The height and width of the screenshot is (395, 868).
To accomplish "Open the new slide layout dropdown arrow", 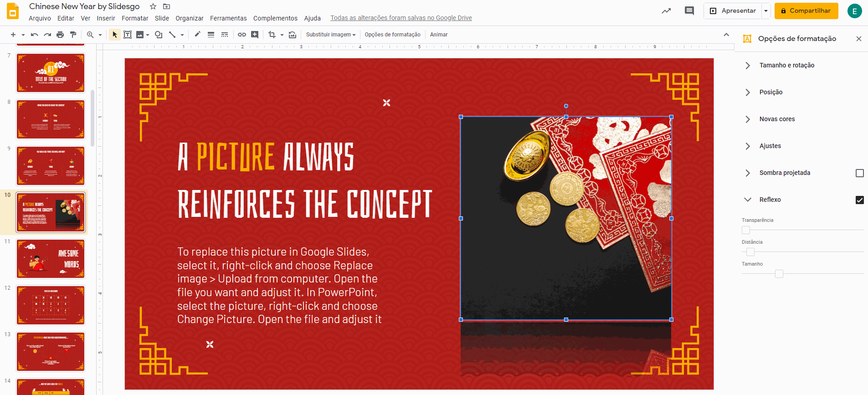I will point(23,35).
